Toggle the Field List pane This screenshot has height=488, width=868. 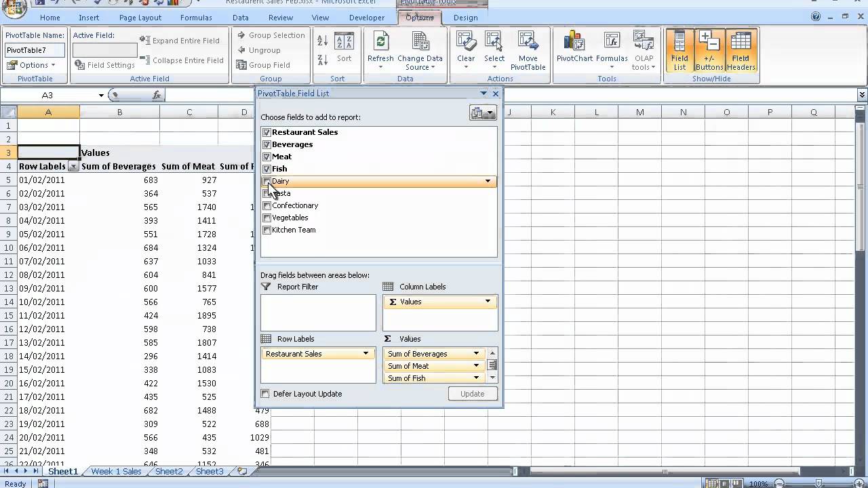tap(679, 50)
